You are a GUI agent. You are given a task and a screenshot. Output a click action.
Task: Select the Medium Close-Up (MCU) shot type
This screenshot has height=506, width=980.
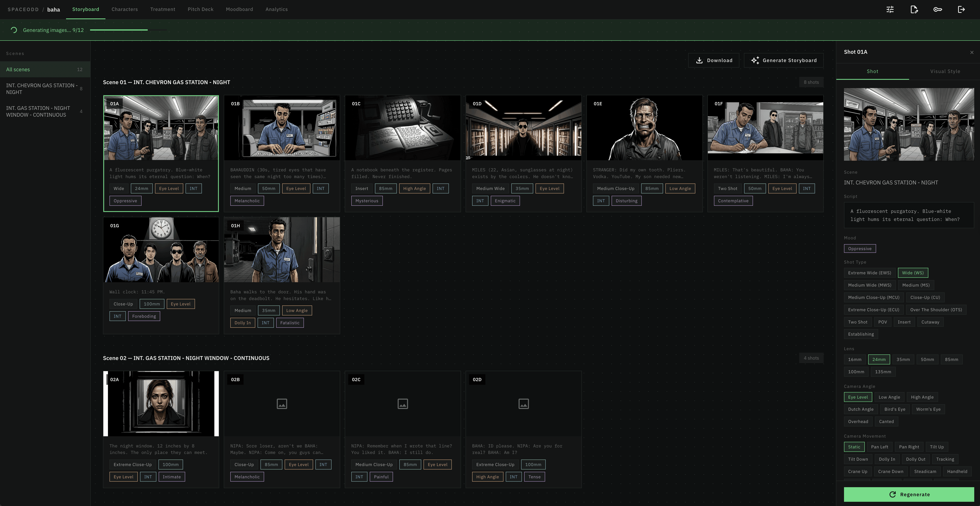click(x=873, y=298)
